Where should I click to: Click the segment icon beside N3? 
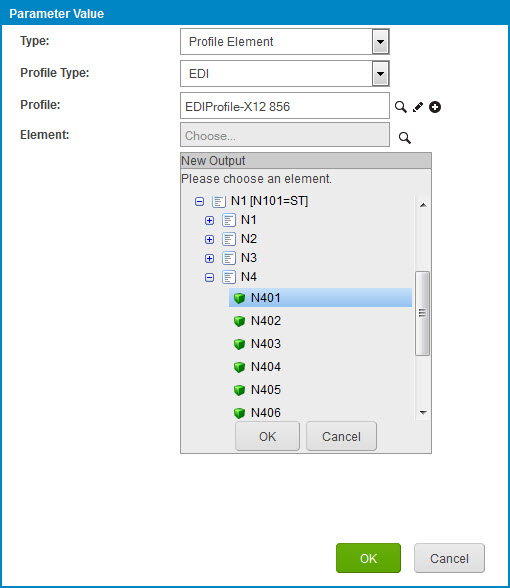229,258
